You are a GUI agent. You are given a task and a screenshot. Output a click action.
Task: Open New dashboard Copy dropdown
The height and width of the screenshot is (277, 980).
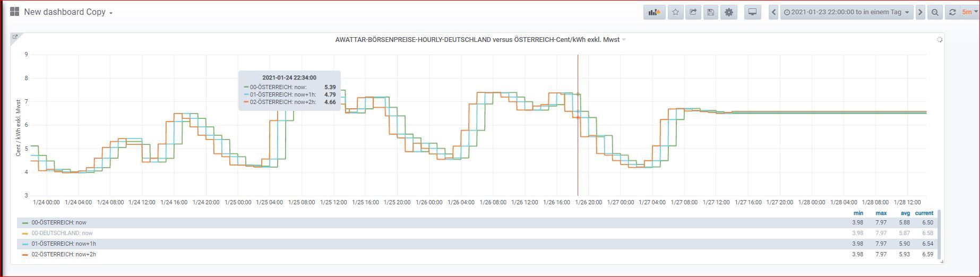68,12
